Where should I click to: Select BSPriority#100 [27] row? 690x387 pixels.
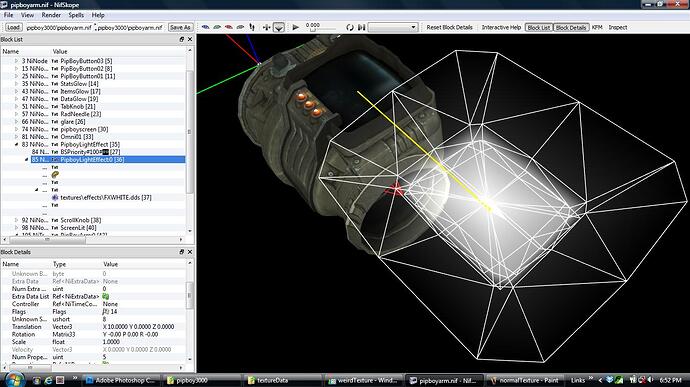click(92, 151)
